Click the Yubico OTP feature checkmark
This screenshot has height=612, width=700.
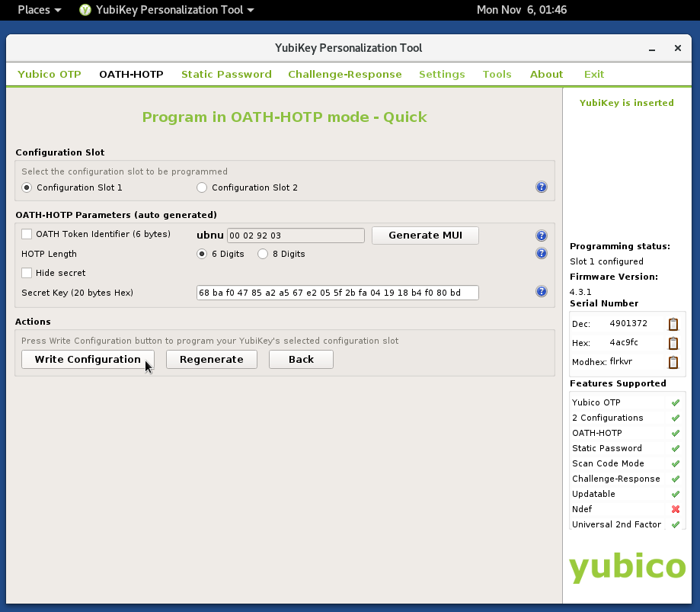point(676,403)
